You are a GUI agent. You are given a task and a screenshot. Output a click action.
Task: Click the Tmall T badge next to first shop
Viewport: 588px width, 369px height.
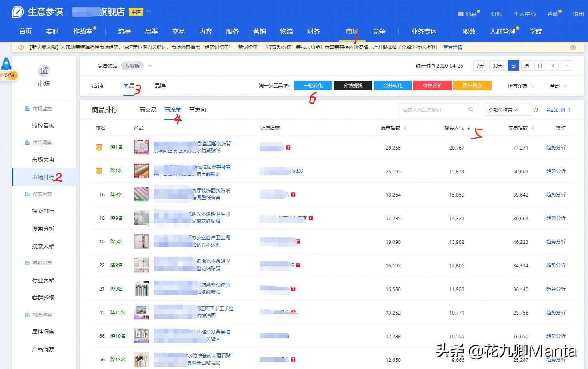288,147
